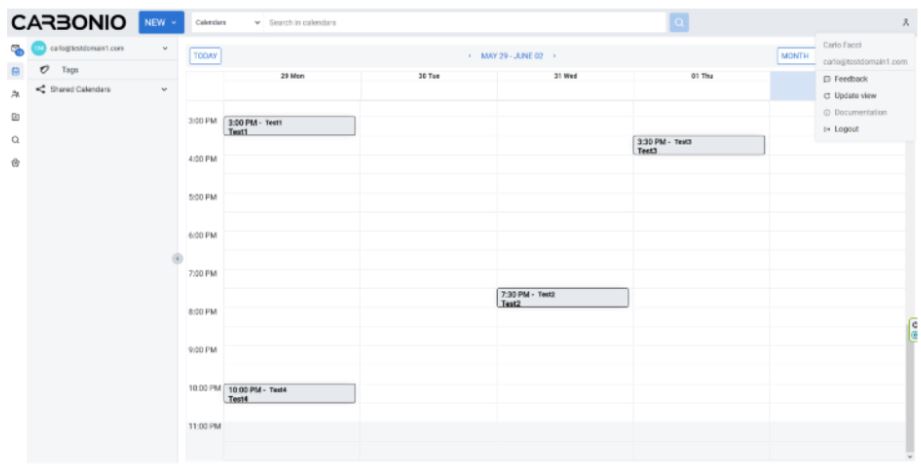Click the blue search magnifier button
921x470 pixels.
[678, 22]
